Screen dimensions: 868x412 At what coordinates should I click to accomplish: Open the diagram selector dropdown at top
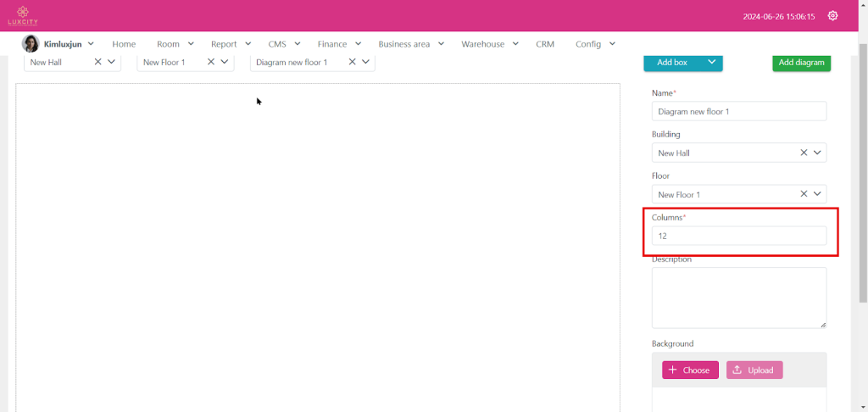pos(365,62)
